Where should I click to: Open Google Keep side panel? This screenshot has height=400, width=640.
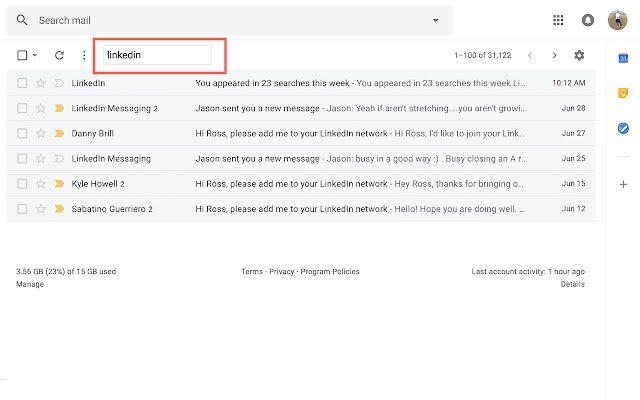coord(623,93)
